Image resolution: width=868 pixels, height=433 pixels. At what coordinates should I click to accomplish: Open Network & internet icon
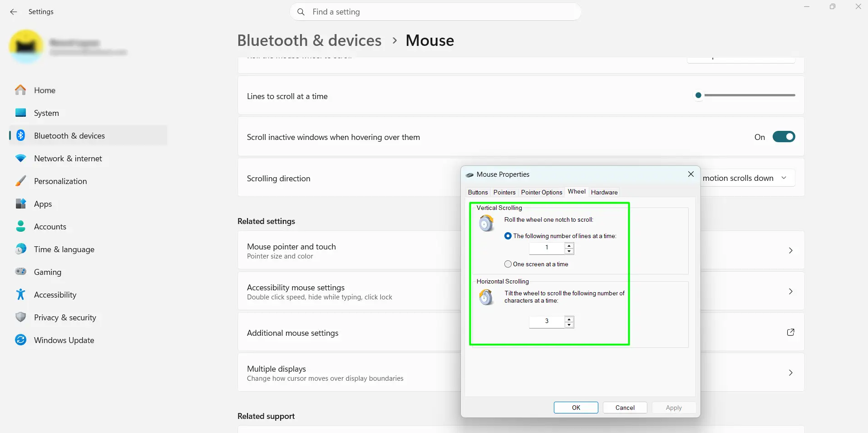pyautogui.click(x=20, y=158)
